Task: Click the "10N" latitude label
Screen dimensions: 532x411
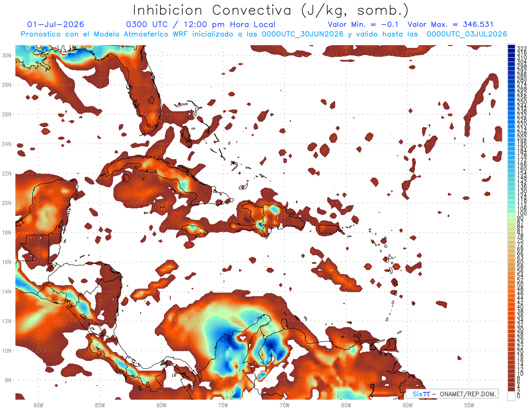Action: [x=7, y=351]
